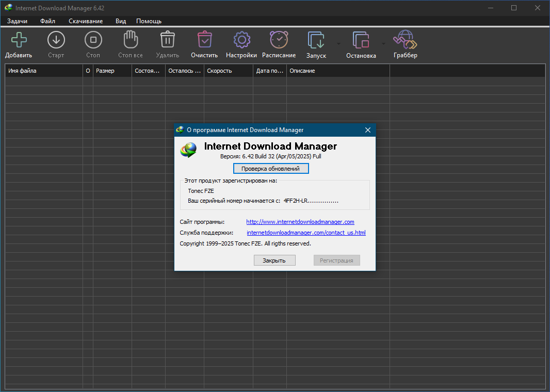
Task: Click the Закрыть button in About dialog
Action: [274, 260]
